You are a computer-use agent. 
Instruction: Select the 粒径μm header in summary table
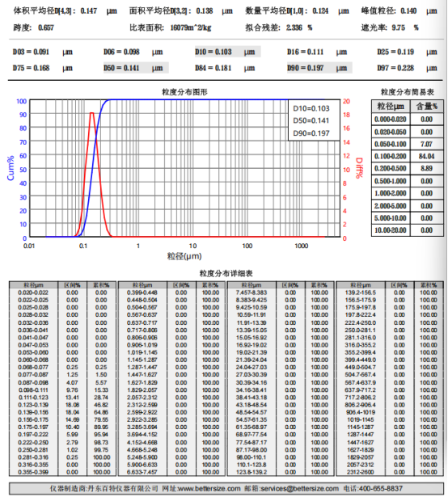[391, 107]
